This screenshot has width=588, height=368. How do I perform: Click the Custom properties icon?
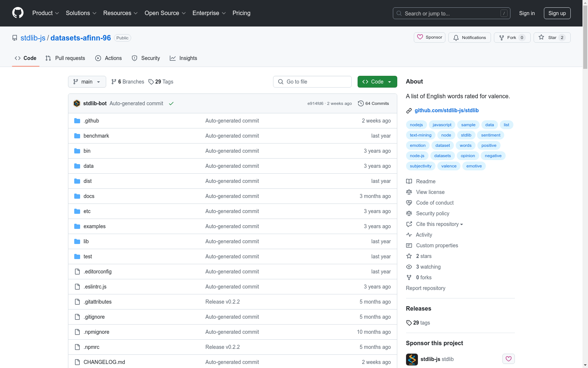(x=409, y=245)
